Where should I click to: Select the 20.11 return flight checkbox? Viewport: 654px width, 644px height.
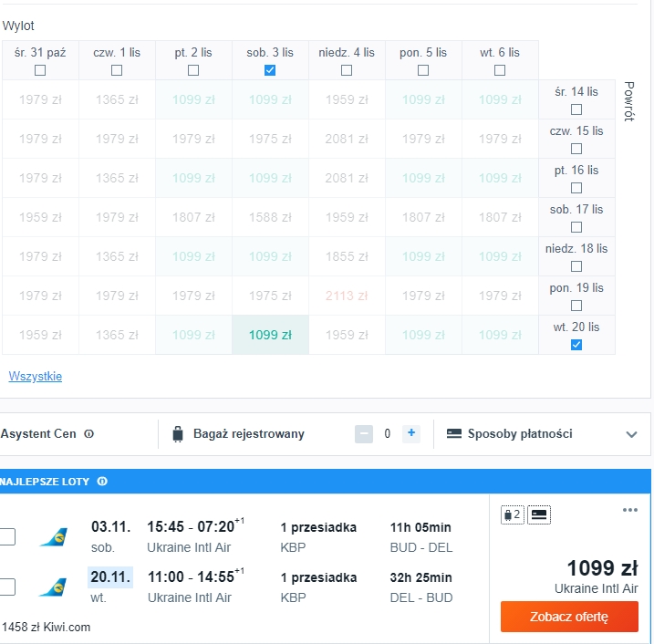(x=7, y=587)
